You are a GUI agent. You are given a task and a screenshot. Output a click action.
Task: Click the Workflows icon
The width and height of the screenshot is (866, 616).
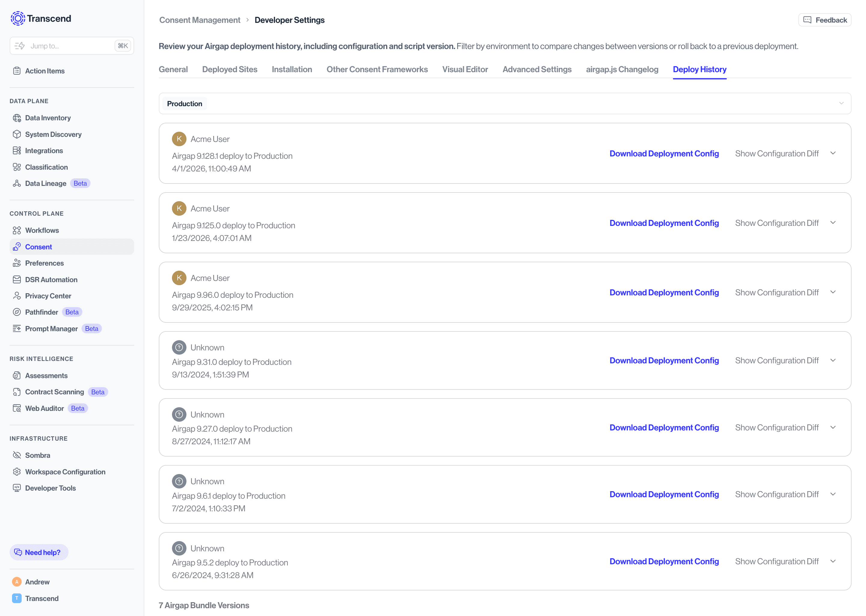point(17,230)
